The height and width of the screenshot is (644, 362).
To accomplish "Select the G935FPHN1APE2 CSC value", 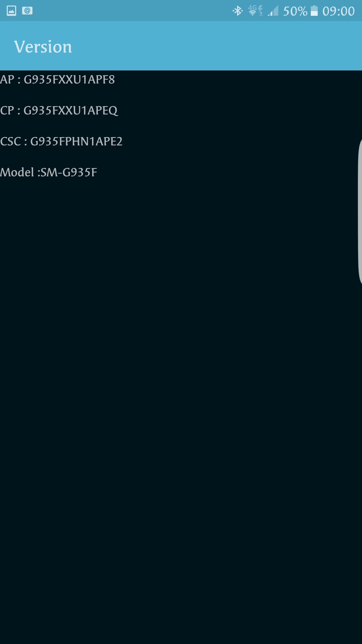I will [76, 141].
